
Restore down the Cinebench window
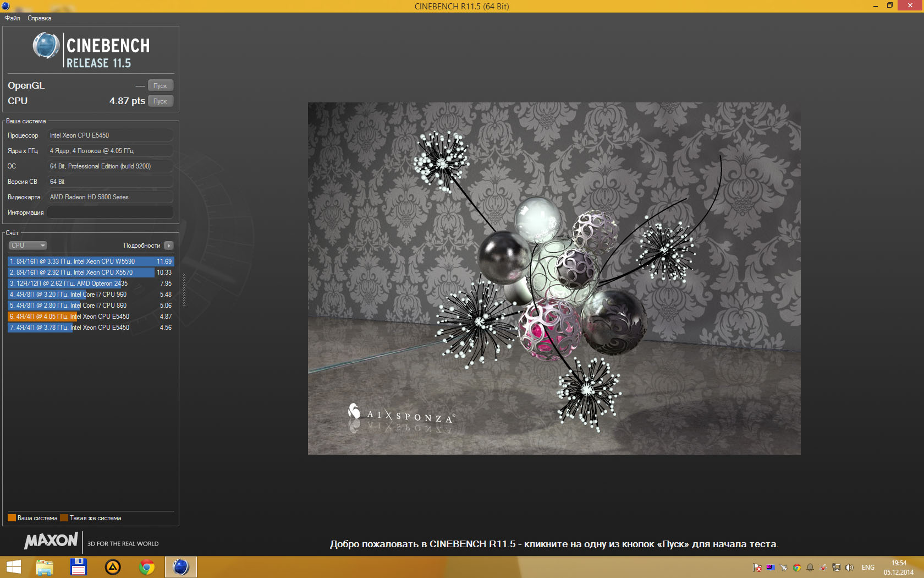(889, 6)
